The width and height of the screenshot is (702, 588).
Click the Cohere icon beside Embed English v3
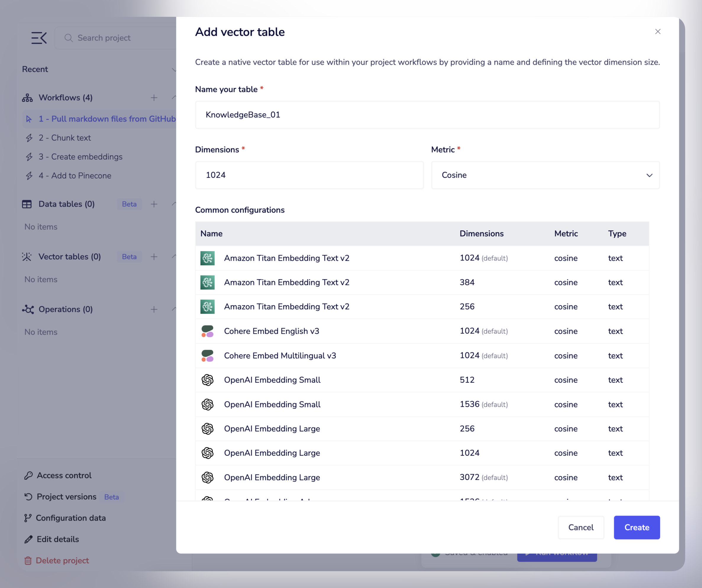tap(207, 331)
